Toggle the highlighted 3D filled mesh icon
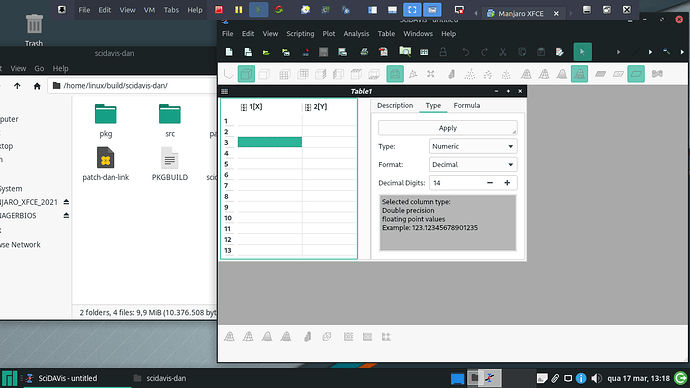Image resolution: width=690 pixels, height=388 pixels. 580,74
